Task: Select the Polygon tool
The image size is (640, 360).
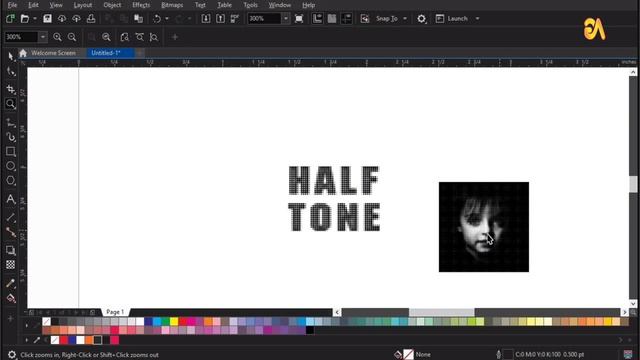Action: (x=11, y=180)
